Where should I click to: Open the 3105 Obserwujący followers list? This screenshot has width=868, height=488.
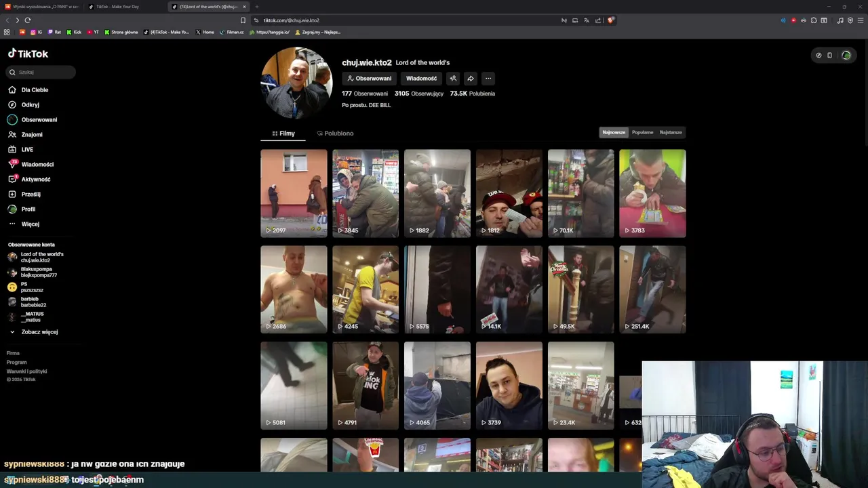pyautogui.click(x=419, y=94)
